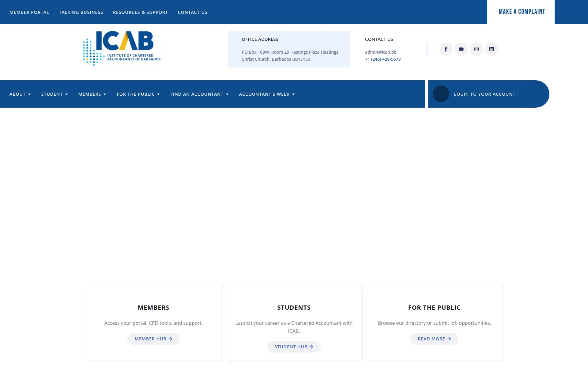Click 'Access your portal, CPD tools' text
The image size is (588, 368).
pyautogui.click(x=153, y=323)
